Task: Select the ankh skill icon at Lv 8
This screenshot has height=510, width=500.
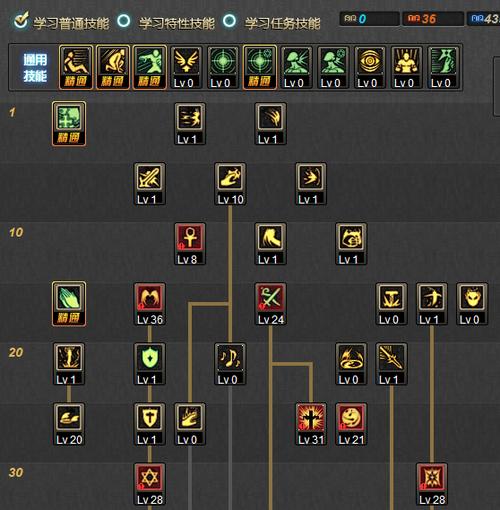Action: [190, 244]
